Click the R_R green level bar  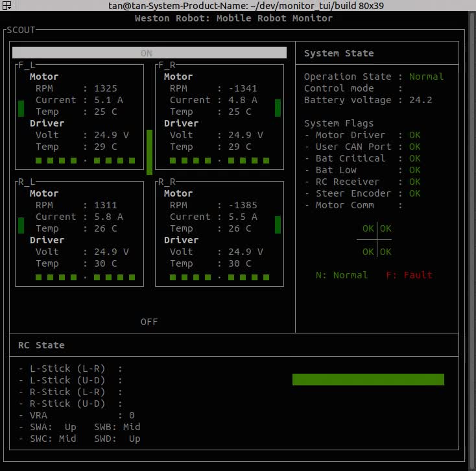(x=278, y=224)
